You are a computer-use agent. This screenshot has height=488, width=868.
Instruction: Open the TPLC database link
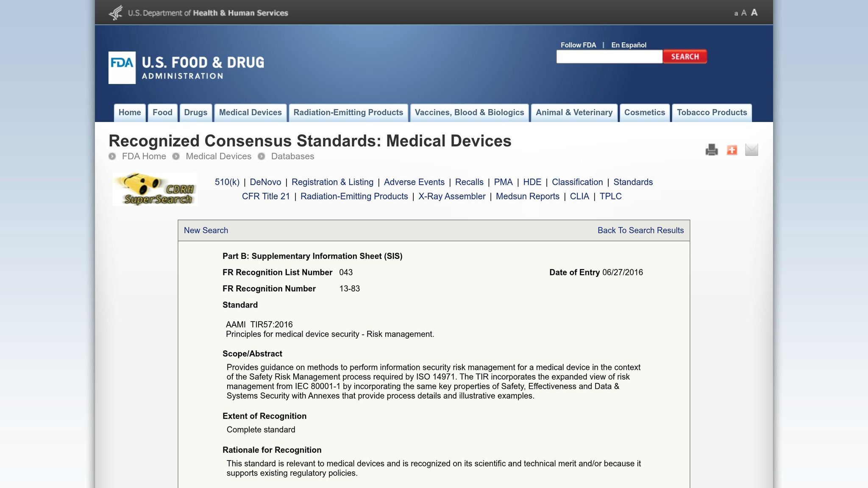(x=611, y=197)
